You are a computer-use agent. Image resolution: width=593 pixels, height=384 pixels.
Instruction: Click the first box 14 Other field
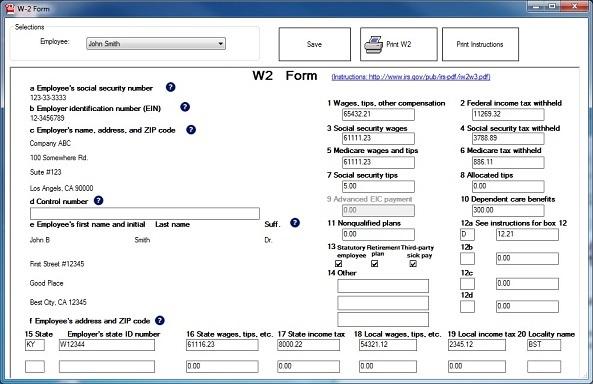(x=383, y=286)
